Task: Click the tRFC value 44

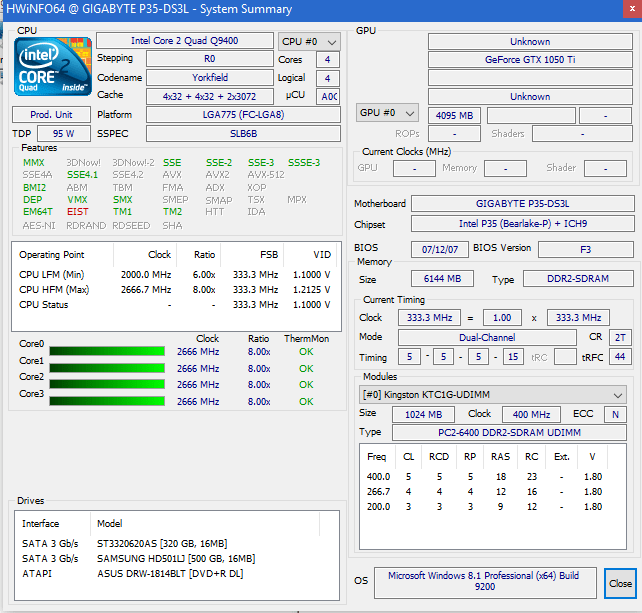Action: [620, 357]
